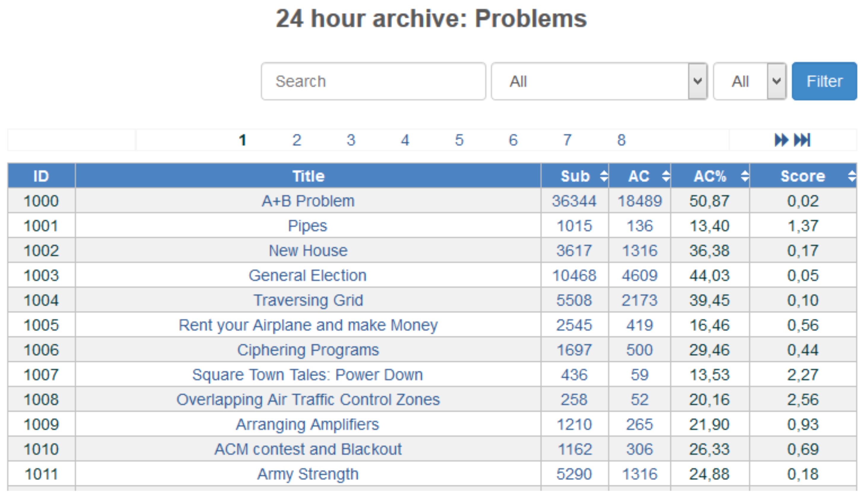Open the small All dropdown beside Filter
The width and height of the screenshot is (868, 499).
(x=750, y=82)
